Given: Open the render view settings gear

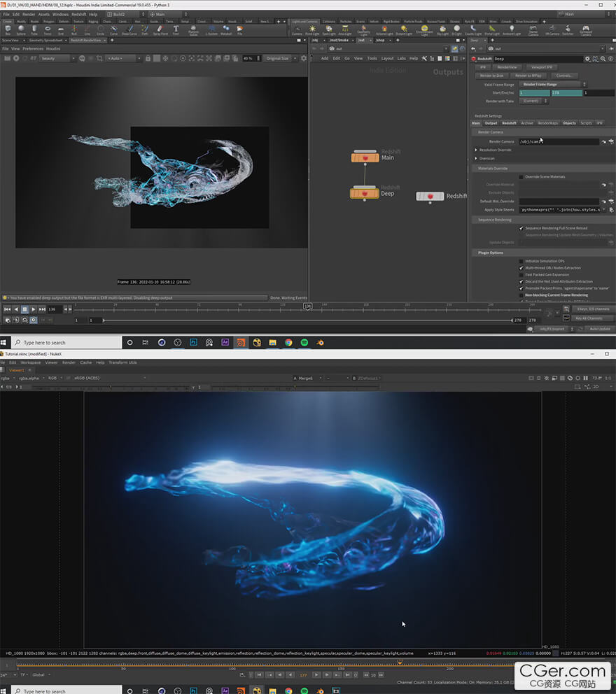Looking at the screenshot, I should pos(303,59).
